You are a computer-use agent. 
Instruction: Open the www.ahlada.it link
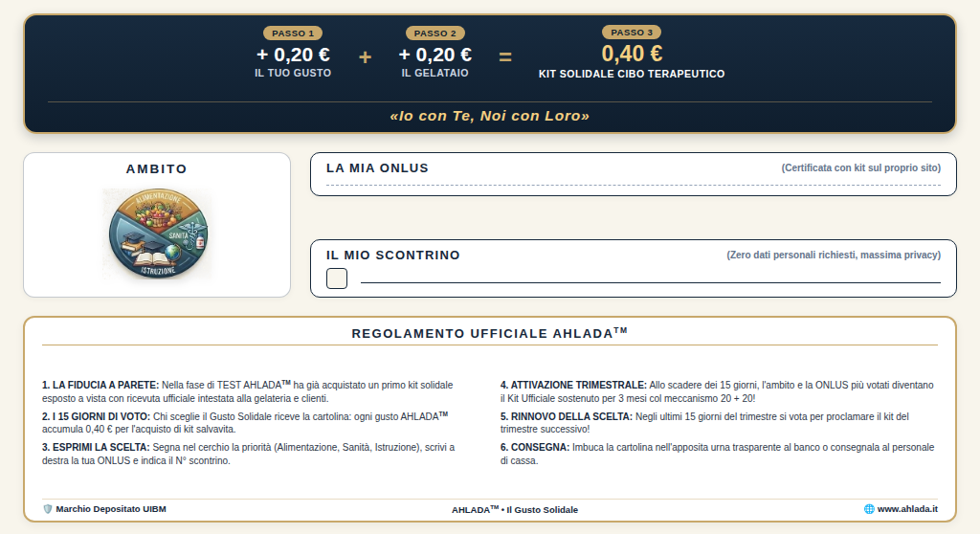(x=907, y=509)
